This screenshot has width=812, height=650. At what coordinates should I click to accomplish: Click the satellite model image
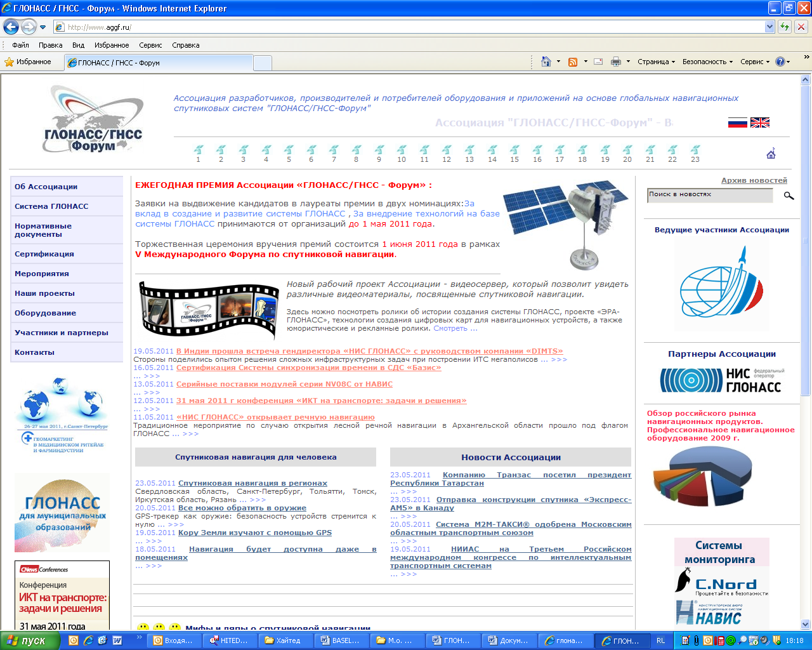click(x=565, y=225)
